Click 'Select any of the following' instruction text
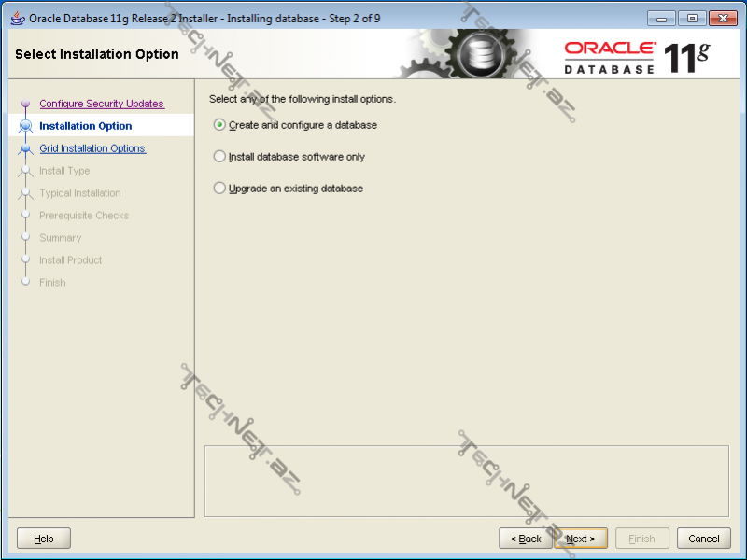The image size is (747, 560). [x=303, y=99]
